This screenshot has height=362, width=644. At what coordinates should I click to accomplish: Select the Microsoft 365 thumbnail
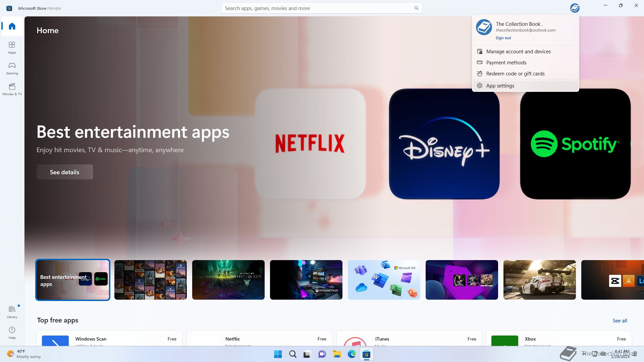pos(384,280)
